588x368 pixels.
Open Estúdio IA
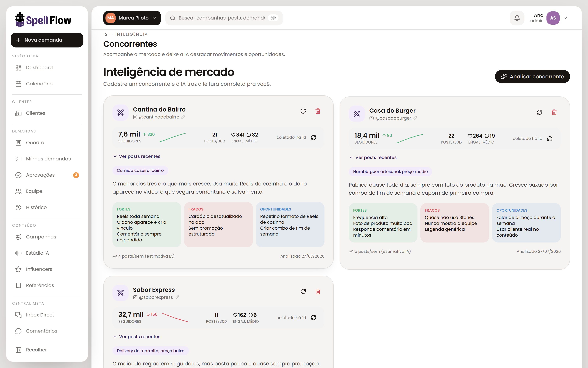(47, 253)
